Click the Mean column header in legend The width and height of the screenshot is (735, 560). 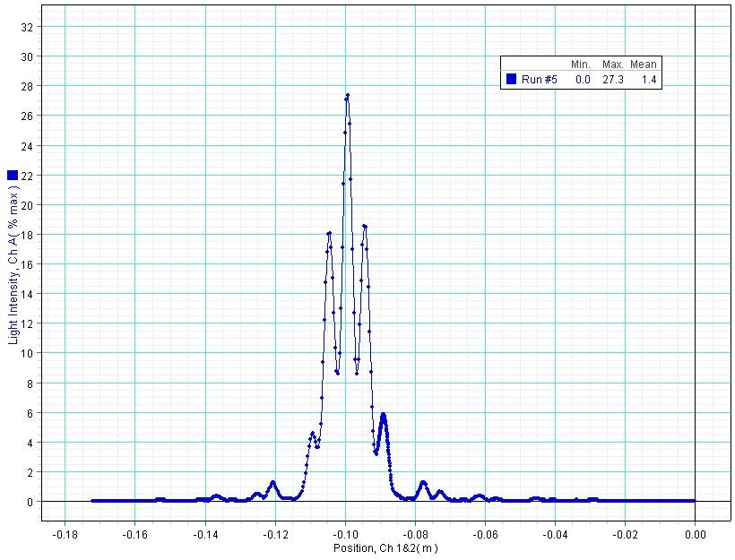pyautogui.click(x=644, y=65)
